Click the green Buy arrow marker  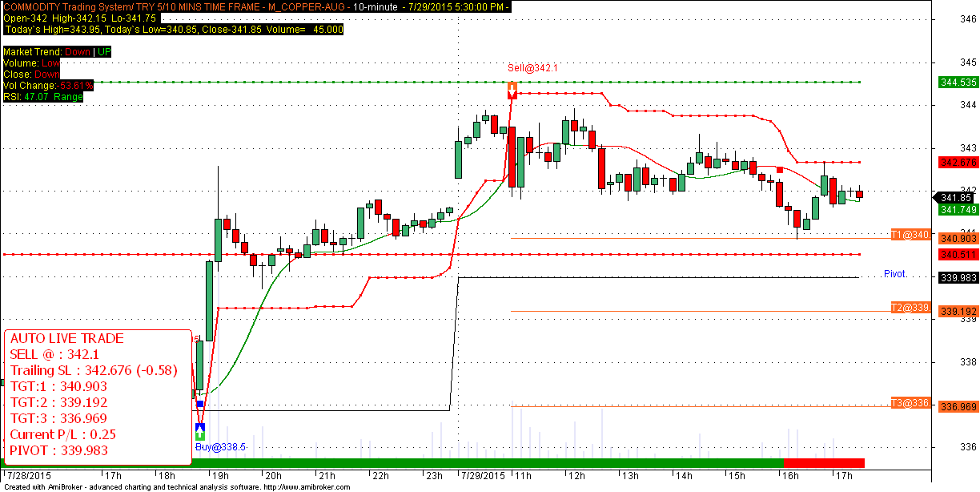coord(200,434)
